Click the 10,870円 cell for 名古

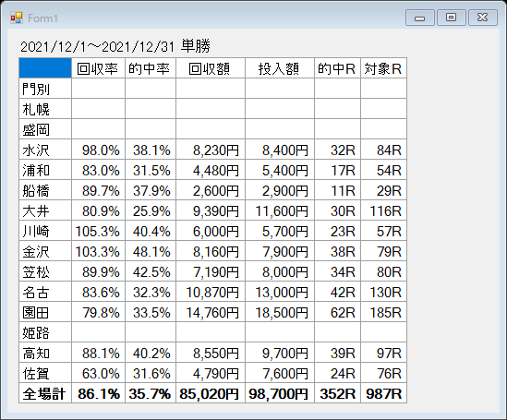pyautogui.click(x=211, y=292)
